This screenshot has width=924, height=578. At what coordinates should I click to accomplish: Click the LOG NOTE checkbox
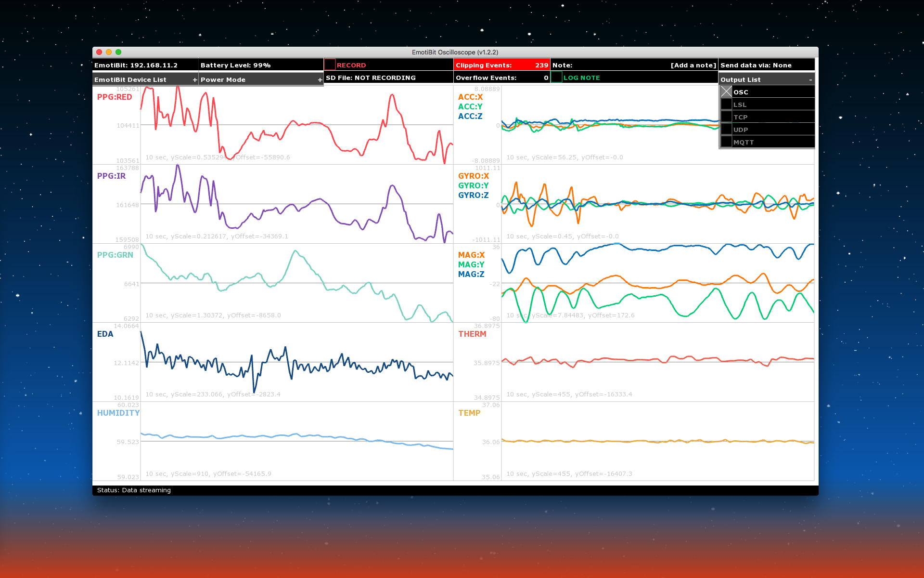[x=556, y=78]
